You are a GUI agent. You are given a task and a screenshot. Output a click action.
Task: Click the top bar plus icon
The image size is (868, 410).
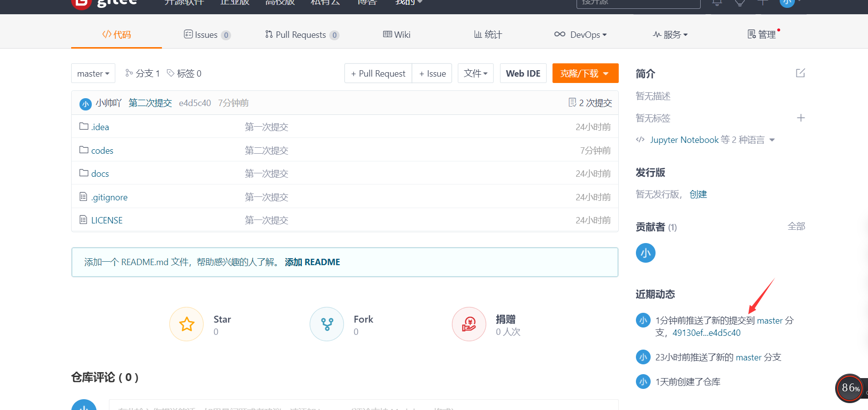coord(763,2)
